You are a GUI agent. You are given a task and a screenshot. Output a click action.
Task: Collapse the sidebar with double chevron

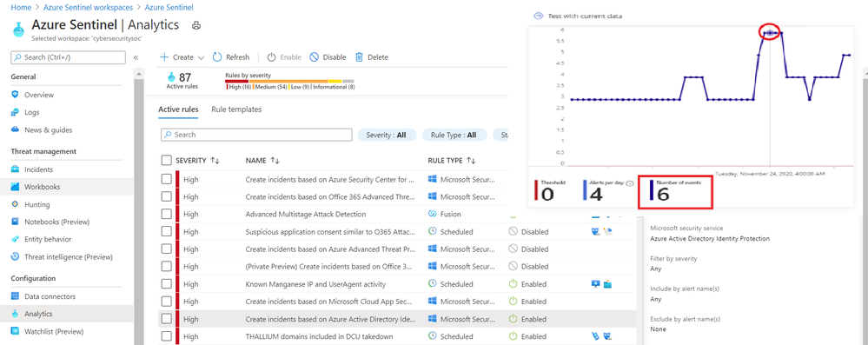click(x=136, y=57)
